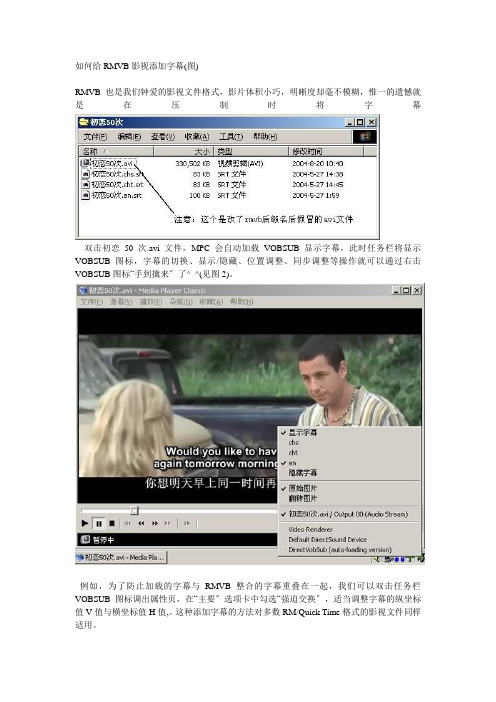Open 查看(V) menu in the folder window

click(x=162, y=137)
